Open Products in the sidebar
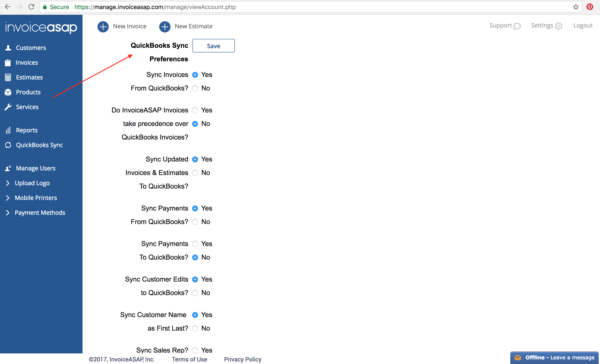Image resolution: width=600 pixels, height=364 pixels. pos(28,92)
